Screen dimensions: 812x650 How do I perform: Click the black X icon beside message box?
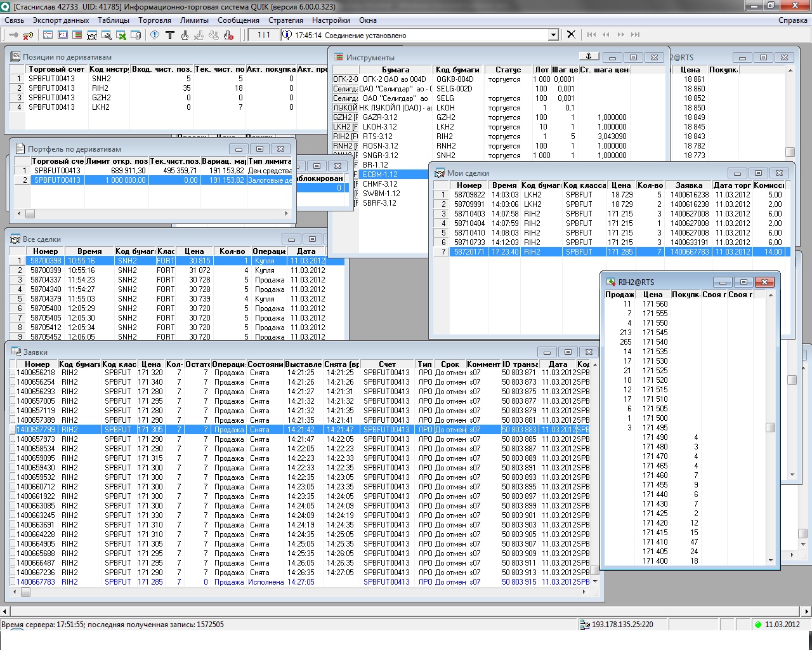coord(571,34)
